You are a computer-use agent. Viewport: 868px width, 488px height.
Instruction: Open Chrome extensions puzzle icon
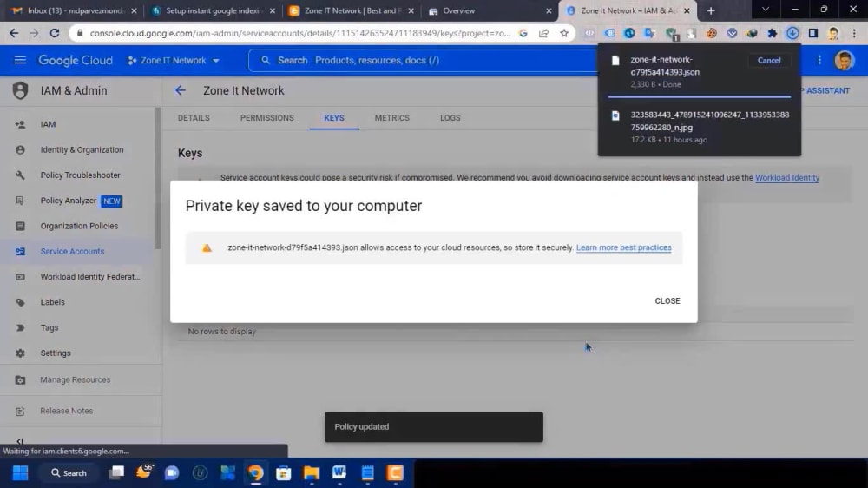(773, 33)
